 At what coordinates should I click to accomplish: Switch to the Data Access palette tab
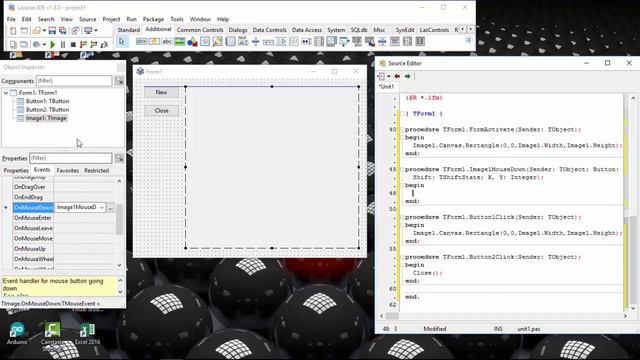pyautogui.click(x=307, y=30)
